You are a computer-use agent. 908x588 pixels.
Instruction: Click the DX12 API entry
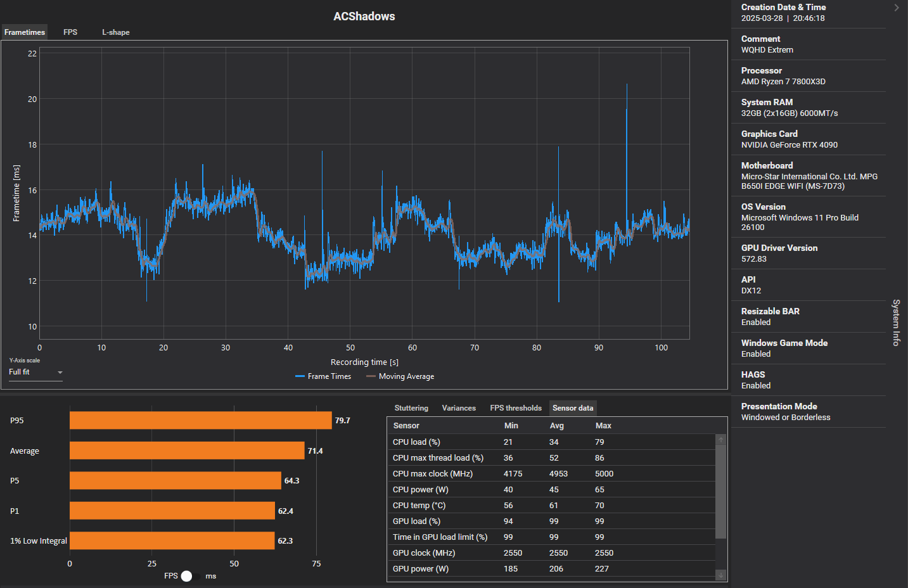751,291
